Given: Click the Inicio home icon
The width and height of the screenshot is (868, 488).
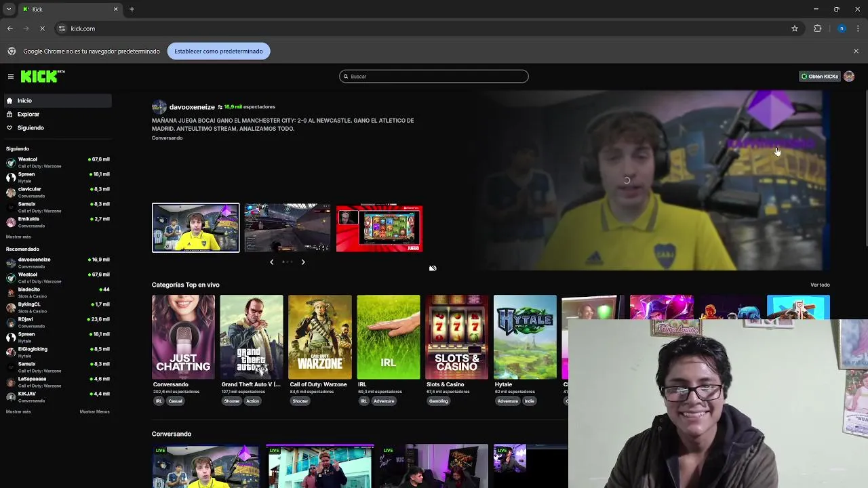Looking at the screenshot, I should pos(9,101).
